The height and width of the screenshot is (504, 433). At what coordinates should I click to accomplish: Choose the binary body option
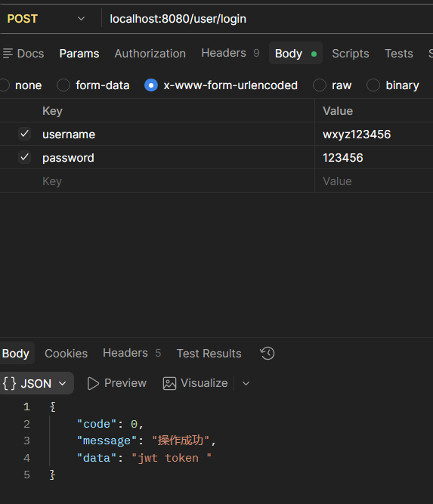coord(373,85)
